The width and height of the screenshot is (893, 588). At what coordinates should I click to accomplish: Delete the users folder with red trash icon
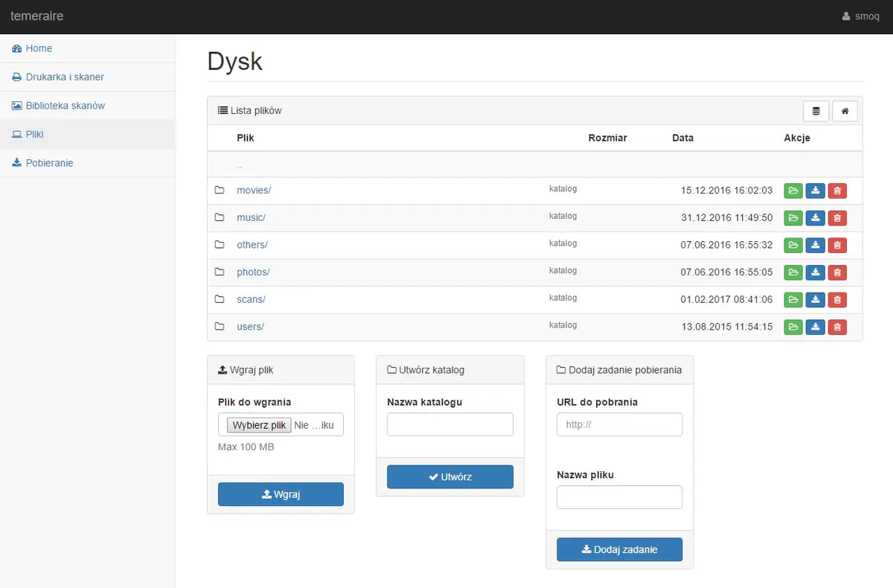coord(837,327)
